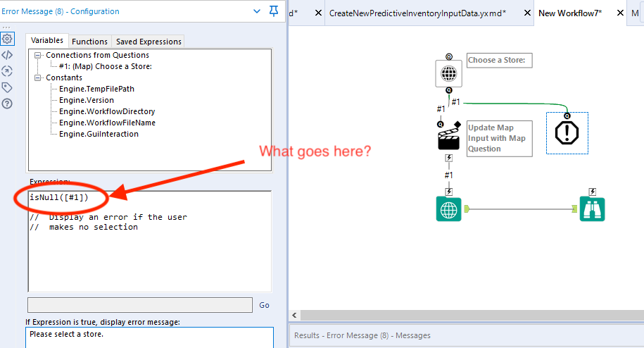This screenshot has width=644, height=348.
Task: Select '#1: (Map) Choose a Store:' variable
Action: coord(106,66)
